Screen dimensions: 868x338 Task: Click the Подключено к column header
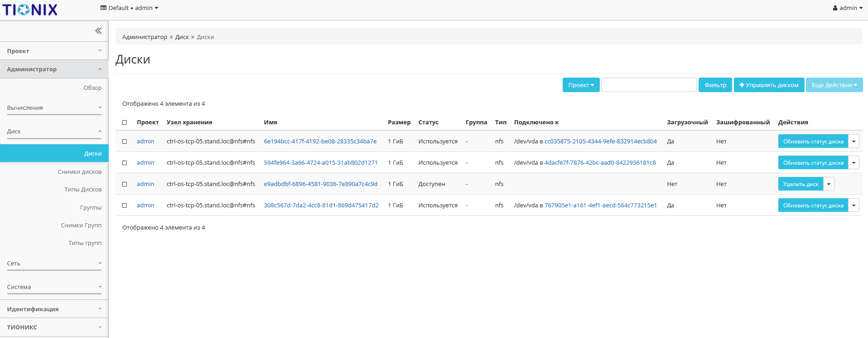(536, 122)
